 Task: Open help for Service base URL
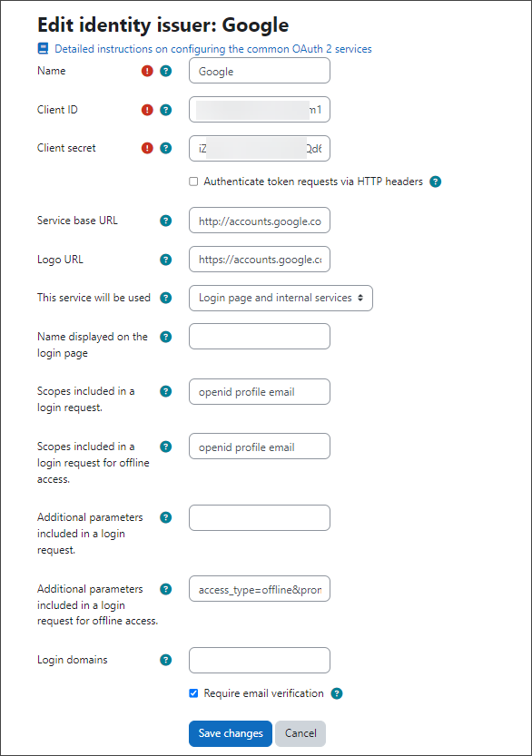(165, 221)
